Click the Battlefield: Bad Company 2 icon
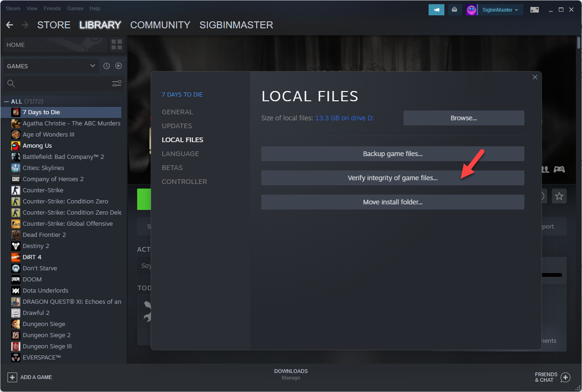Screen dimensions: 582x392 pos(15,157)
